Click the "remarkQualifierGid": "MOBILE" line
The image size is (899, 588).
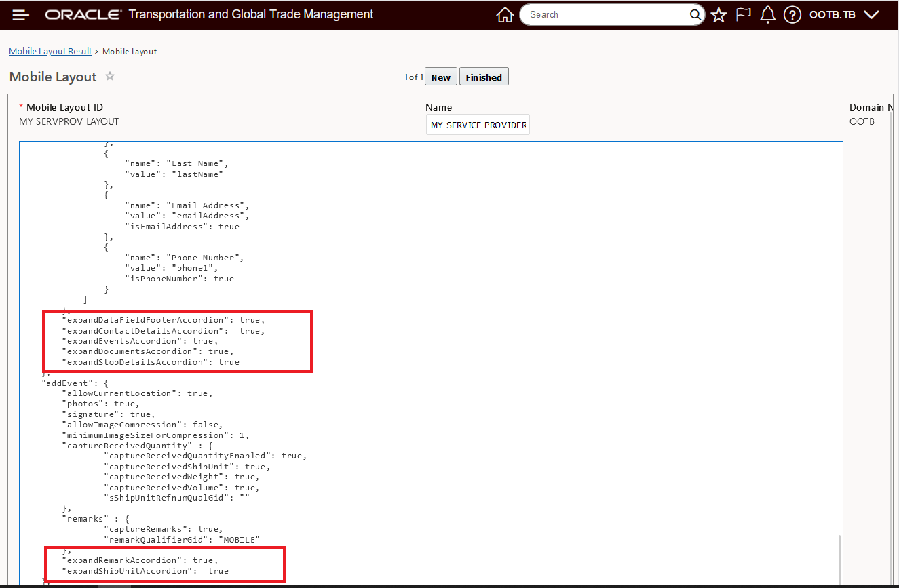(x=182, y=540)
